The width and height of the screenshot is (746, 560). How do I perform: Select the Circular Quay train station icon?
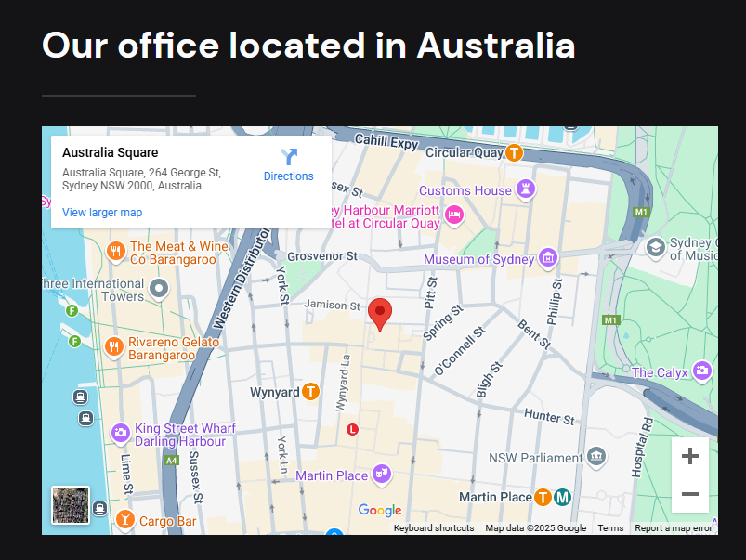pos(514,152)
